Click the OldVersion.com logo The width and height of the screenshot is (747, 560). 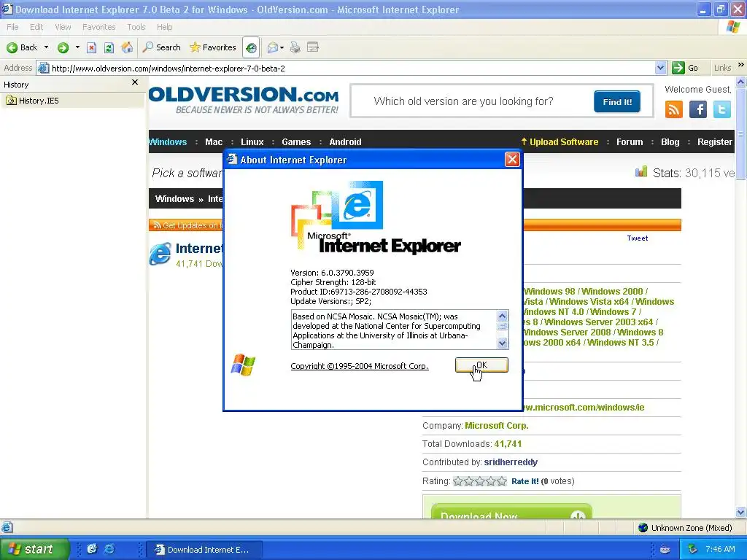244,100
